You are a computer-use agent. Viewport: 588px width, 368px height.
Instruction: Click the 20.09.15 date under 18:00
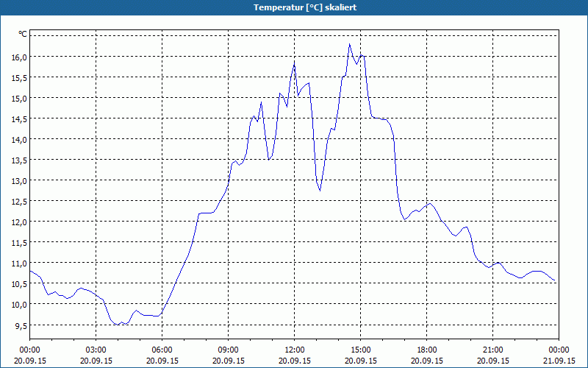tap(427, 361)
